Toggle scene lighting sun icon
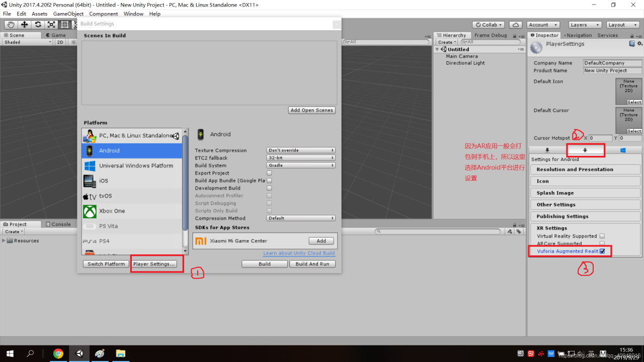The image size is (644, 362). [74, 42]
